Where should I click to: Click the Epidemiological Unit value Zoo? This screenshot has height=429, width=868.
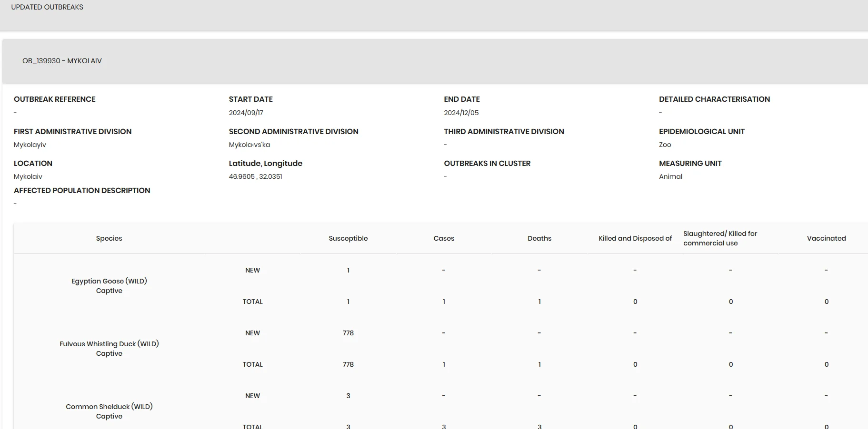pos(665,145)
